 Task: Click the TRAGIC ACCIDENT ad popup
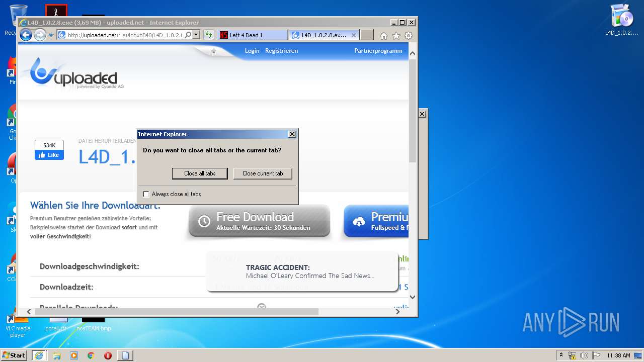pos(302,271)
